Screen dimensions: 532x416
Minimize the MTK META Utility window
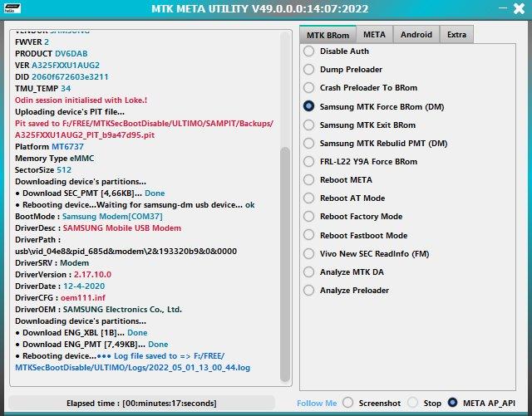pos(503,7)
